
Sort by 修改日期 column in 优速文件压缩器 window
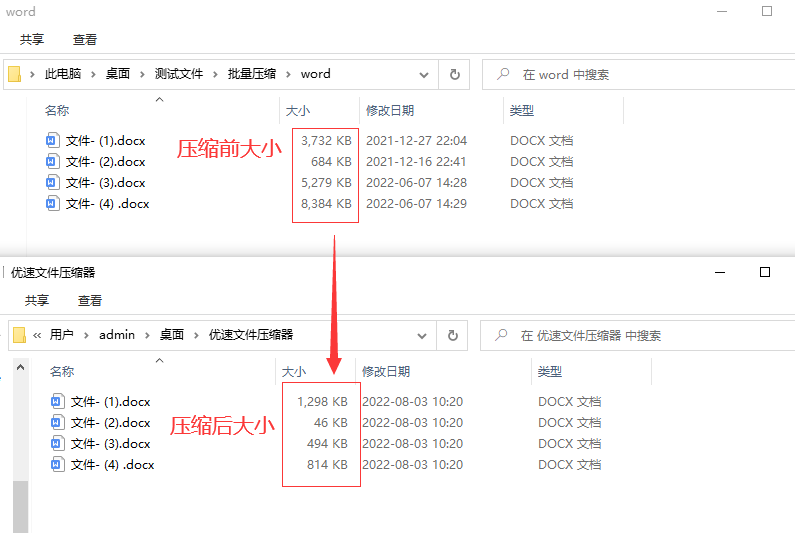386,371
